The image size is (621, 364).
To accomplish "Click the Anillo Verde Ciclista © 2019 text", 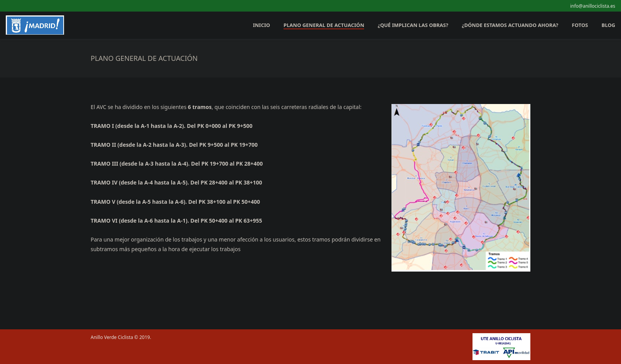I will pos(121,337).
